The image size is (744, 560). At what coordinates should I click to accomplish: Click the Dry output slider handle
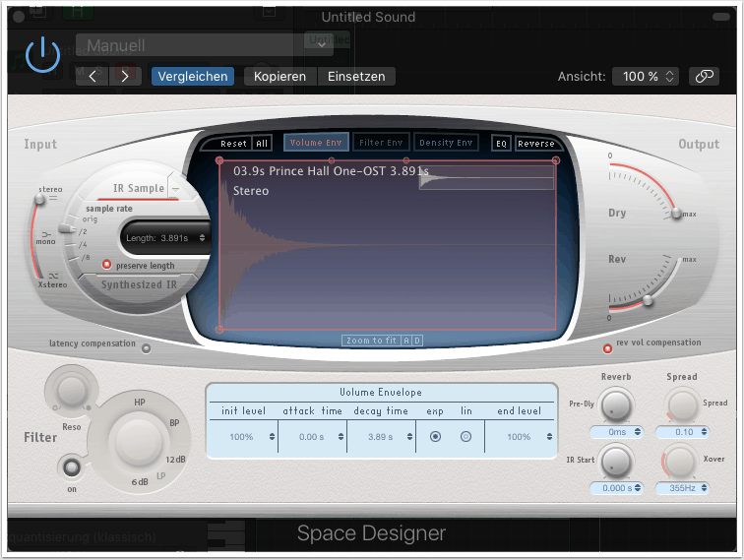coord(675,214)
